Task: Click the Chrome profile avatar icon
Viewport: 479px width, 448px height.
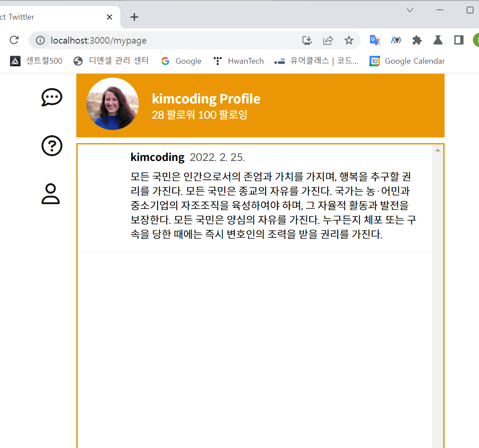Action: pos(476,40)
